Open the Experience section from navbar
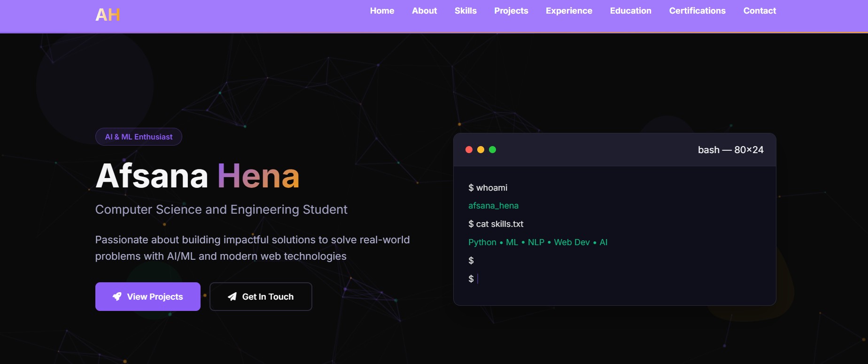The width and height of the screenshot is (868, 364). 569,10
